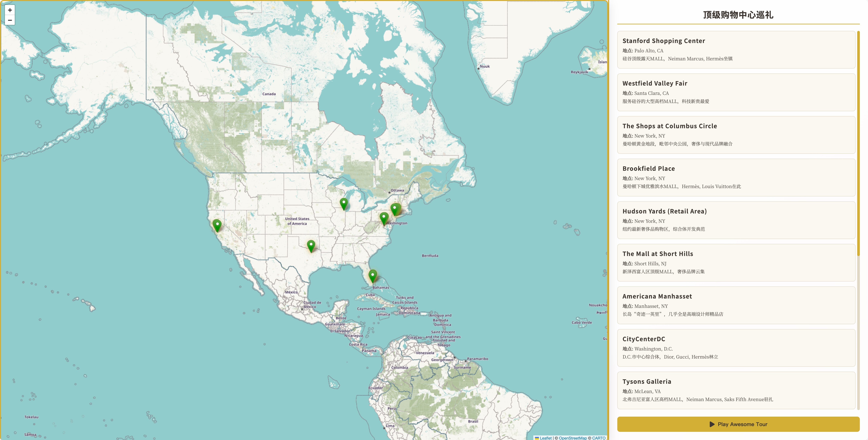
Task: Click the Brasil label on the map
Action: (473, 422)
